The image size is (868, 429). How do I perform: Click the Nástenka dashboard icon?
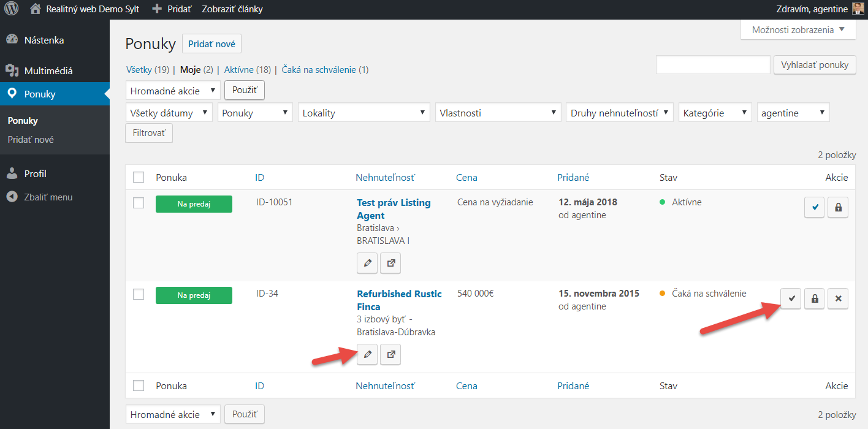[x=12, y=40]
